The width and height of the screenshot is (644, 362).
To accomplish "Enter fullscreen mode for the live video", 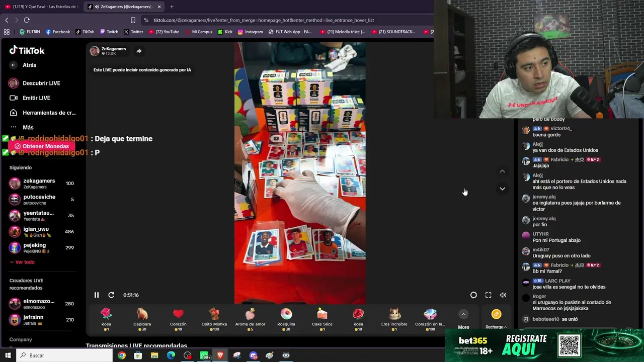I will click(x=488, y=295).
